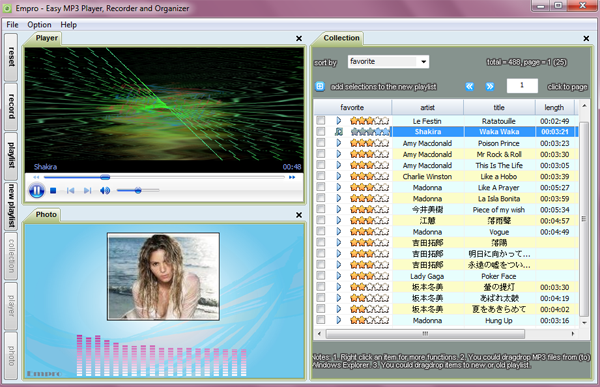600x387 pixels.
Task: Play Hung Up using its play arrow
Action: (339, 320)
